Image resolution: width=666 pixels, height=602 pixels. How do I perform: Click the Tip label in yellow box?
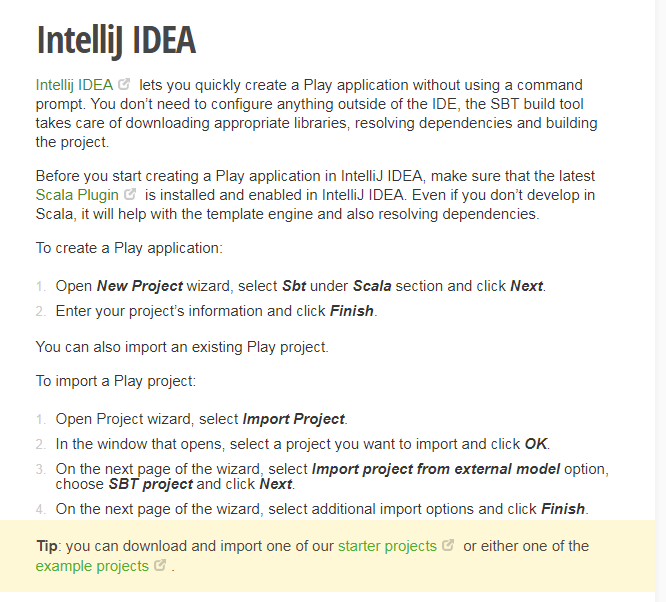pos(48,546)
